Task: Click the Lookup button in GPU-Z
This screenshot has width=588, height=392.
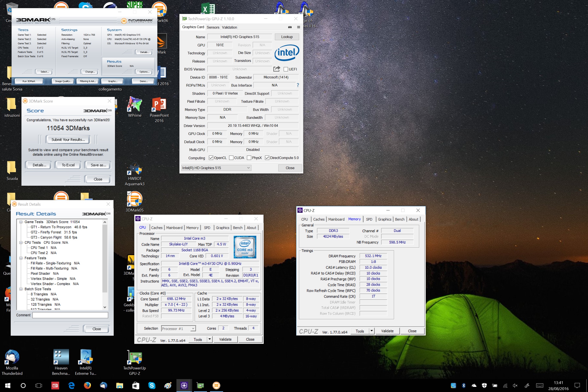Action: 287,37
